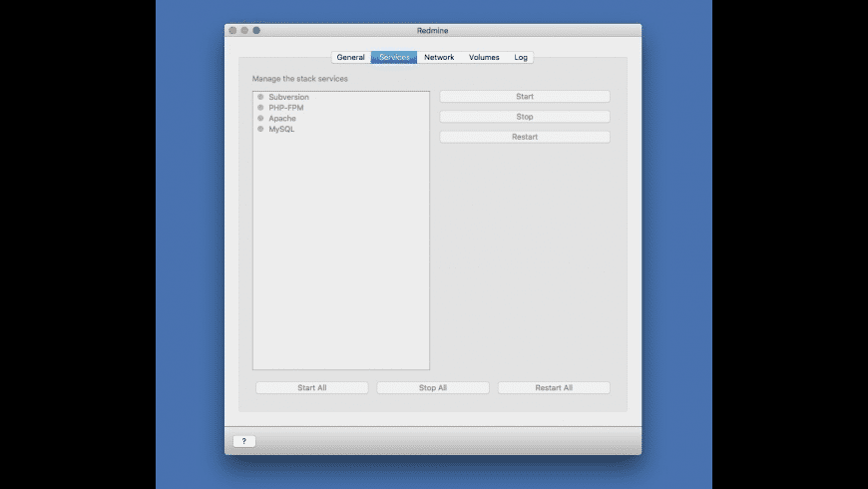Screen dimensions: 868x489
Task: Go to the Volumes tab
Action: point(484,57)
